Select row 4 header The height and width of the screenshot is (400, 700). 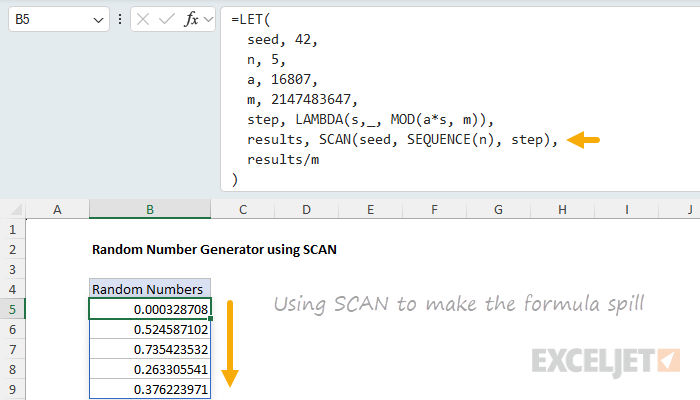coord(12,289)
